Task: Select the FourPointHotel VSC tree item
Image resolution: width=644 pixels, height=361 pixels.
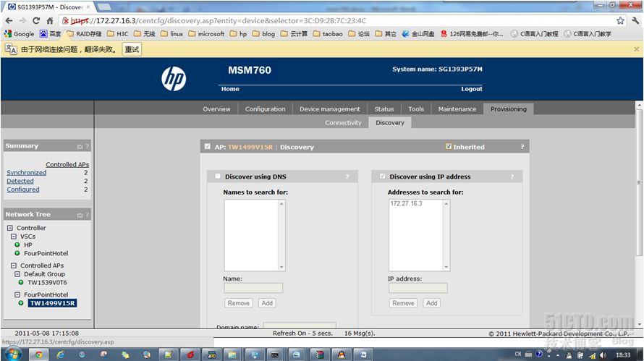Action: (x=46, y=253)
